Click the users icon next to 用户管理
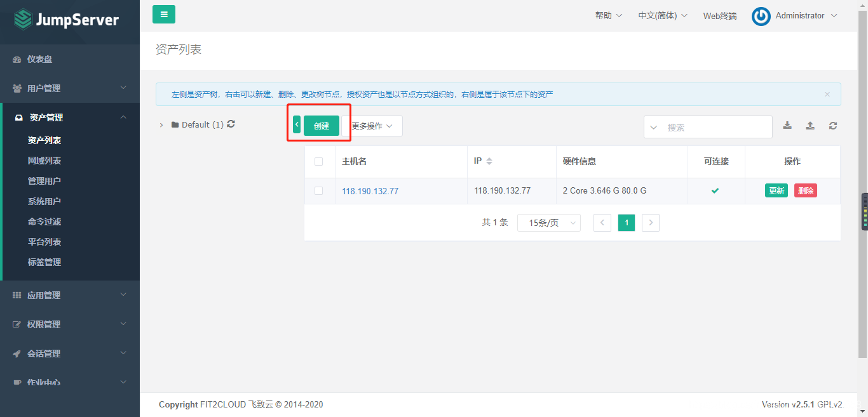 pyautogui.click(x=18, y=88)
